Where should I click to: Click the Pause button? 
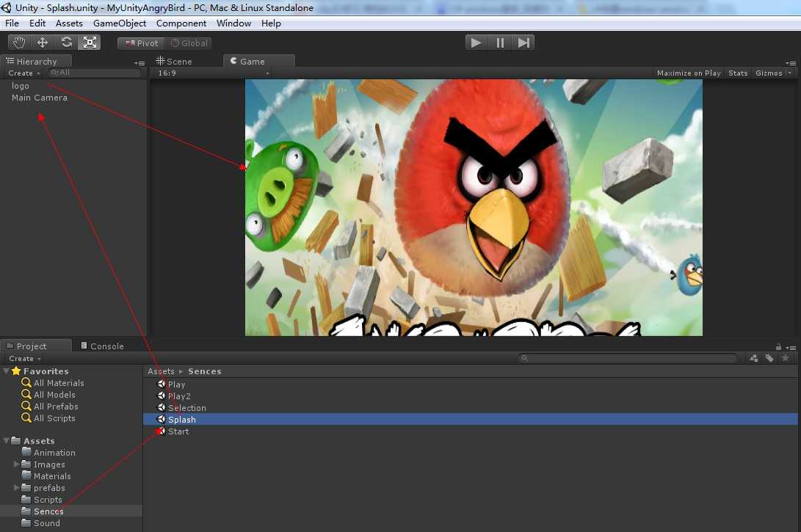pyautogui.click(x=500, y=43)
